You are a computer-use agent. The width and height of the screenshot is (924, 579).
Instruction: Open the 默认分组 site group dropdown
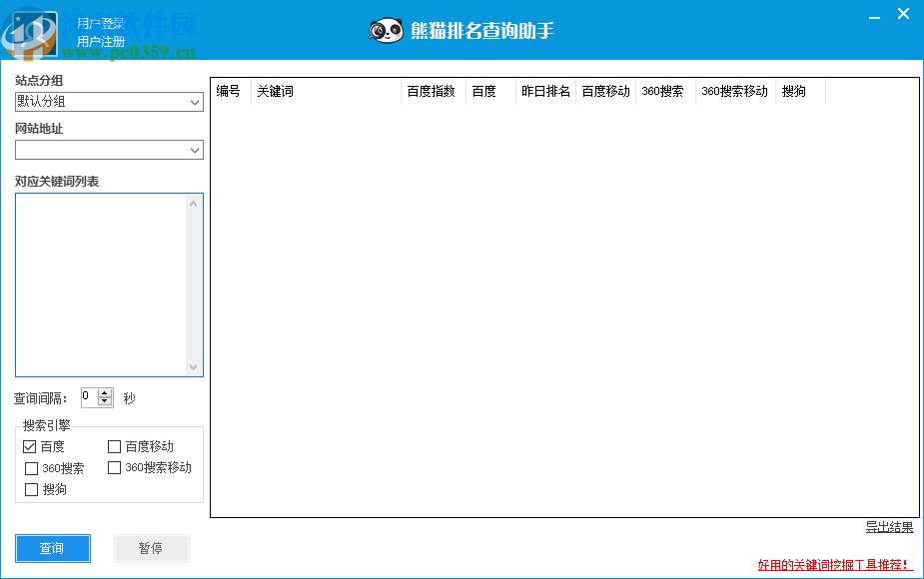(196, 102)
